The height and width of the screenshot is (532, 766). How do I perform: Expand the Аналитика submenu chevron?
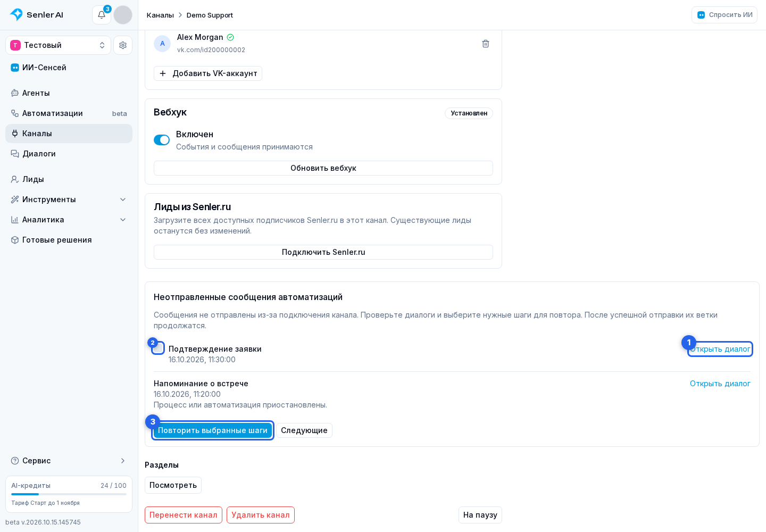tap(123, 220)
